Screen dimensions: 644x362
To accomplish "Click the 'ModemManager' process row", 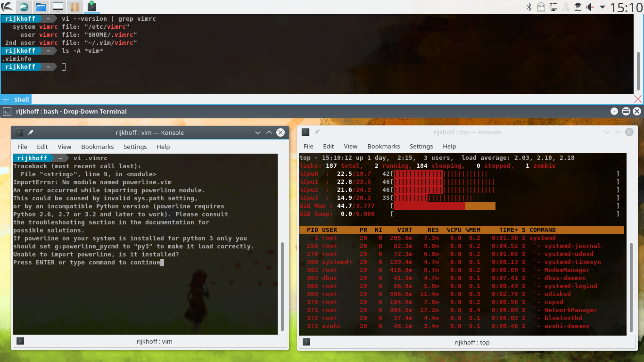I will tap(462, 270).
